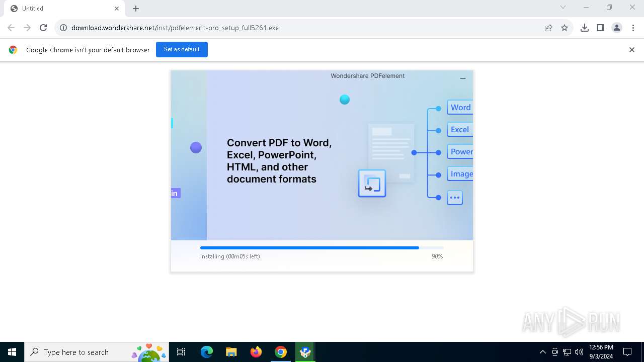Open Task View on the taskbar
Image resolution: width=644 pixels, height=362 pixels.
pyautogui.click(x=182, y=352)
